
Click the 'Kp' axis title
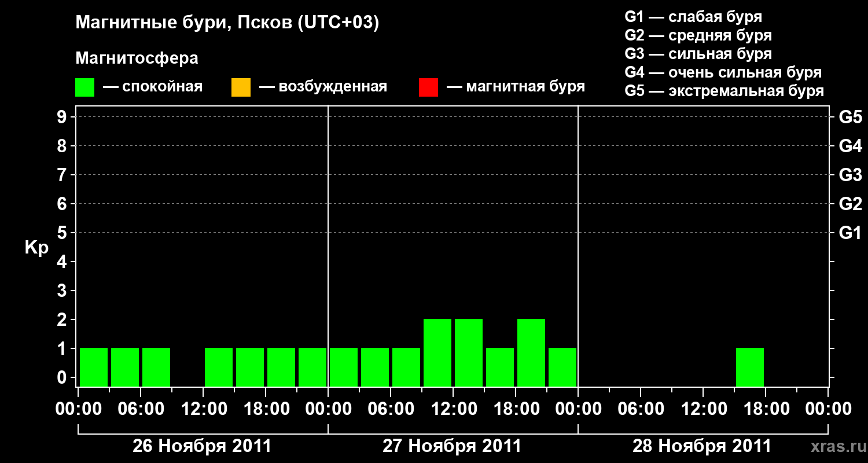tap(36, 248)
